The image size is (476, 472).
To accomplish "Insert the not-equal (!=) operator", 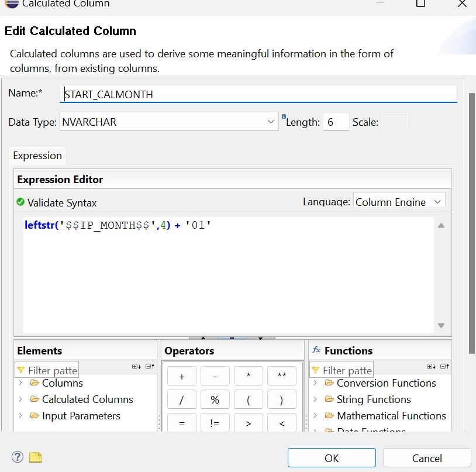I will pyautogui.click(x=215, y=423).
